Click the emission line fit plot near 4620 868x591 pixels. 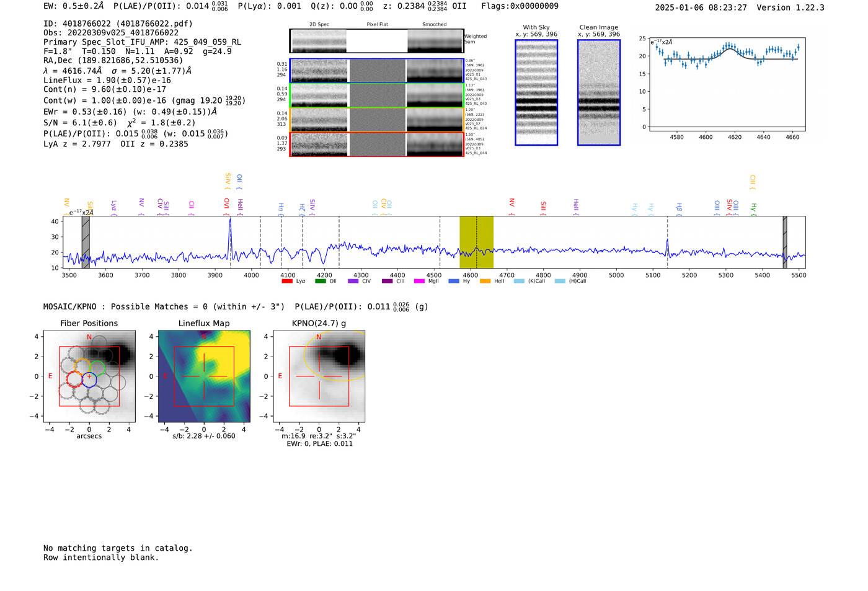(x=727, y=83)
